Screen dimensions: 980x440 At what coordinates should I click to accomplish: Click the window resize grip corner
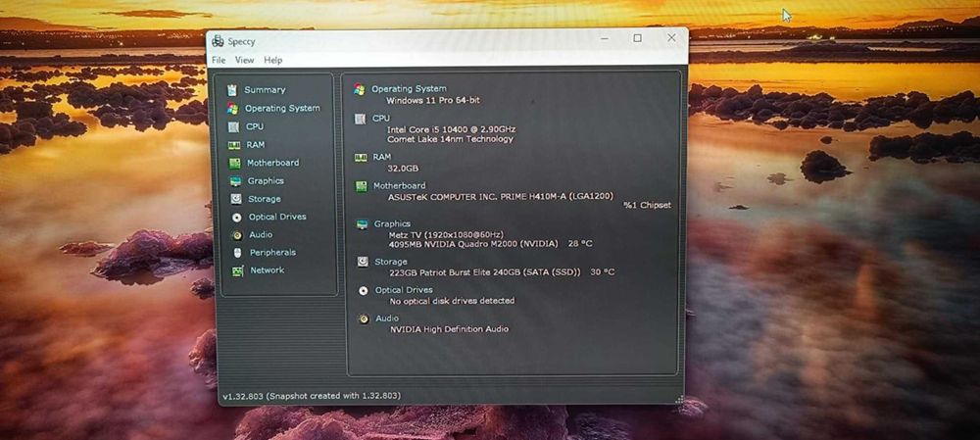(x=679, y=399)
